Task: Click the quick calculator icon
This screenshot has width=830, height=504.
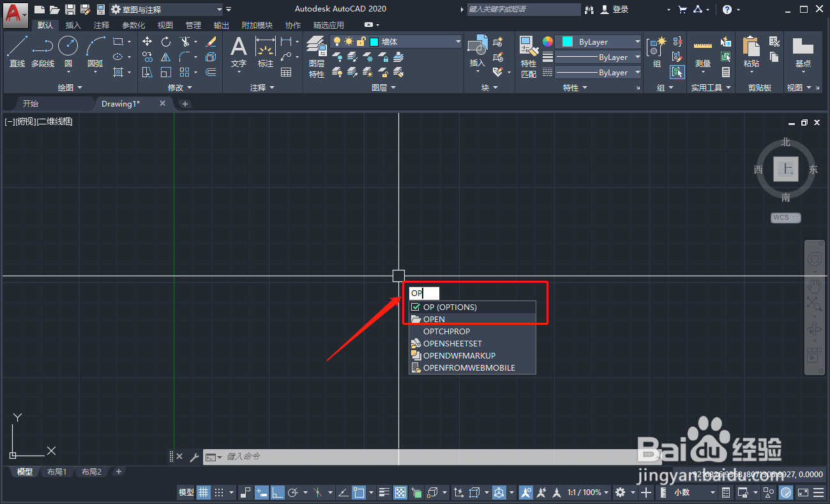Action: pos(726,72)
